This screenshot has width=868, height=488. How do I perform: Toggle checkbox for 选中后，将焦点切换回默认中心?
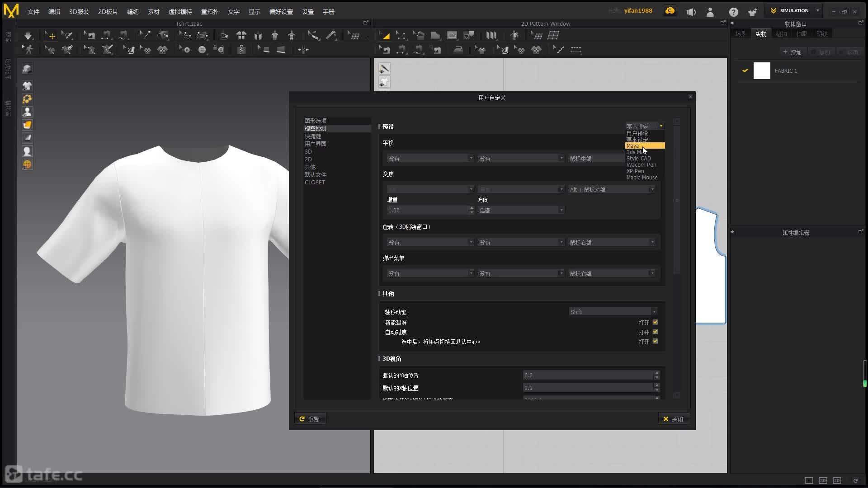[x=655, y=341]
